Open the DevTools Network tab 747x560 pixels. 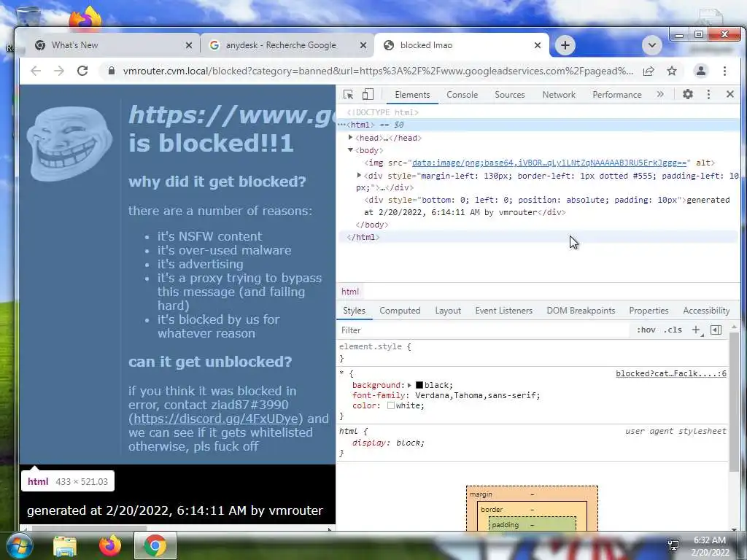click(x=559, y=95)
